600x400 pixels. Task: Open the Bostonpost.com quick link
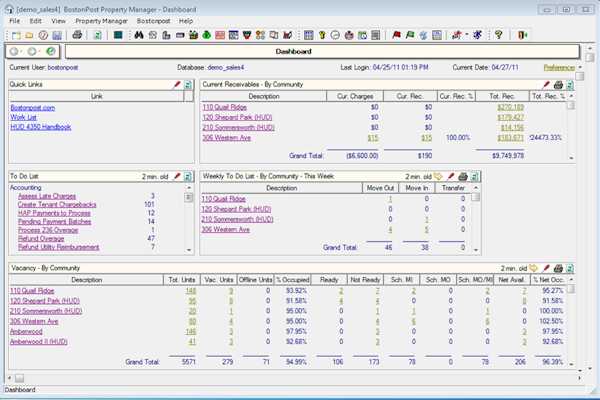[x=33, y=108]
